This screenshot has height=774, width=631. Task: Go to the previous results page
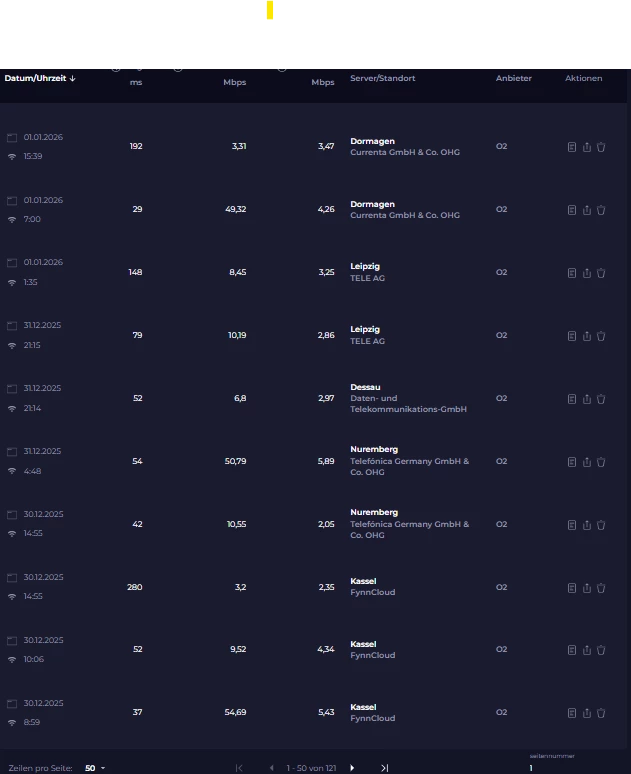click(x=271, y=768)
